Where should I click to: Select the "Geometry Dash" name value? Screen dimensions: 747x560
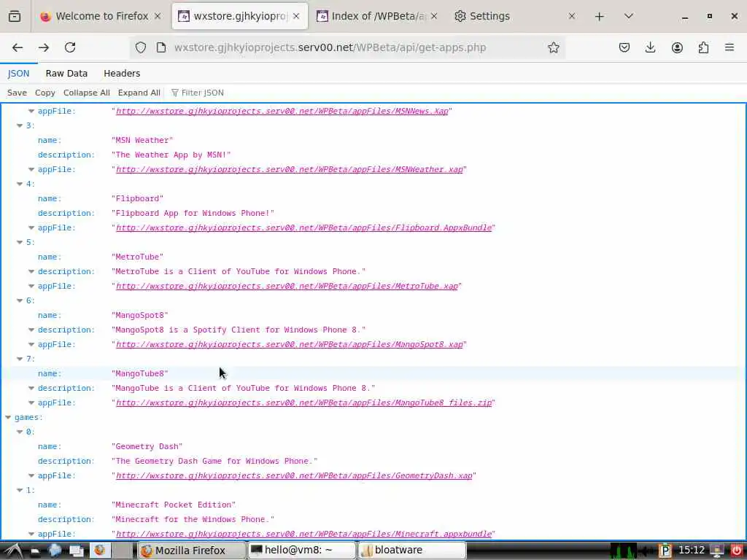[x=147, y=446]
